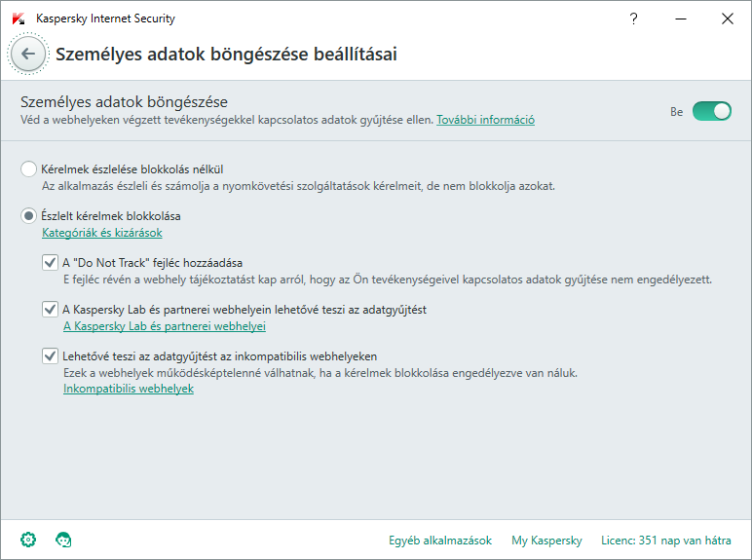
Task: Open A Kaspersky Lab és partnerei webhelyei link
Action: (165, 326)
